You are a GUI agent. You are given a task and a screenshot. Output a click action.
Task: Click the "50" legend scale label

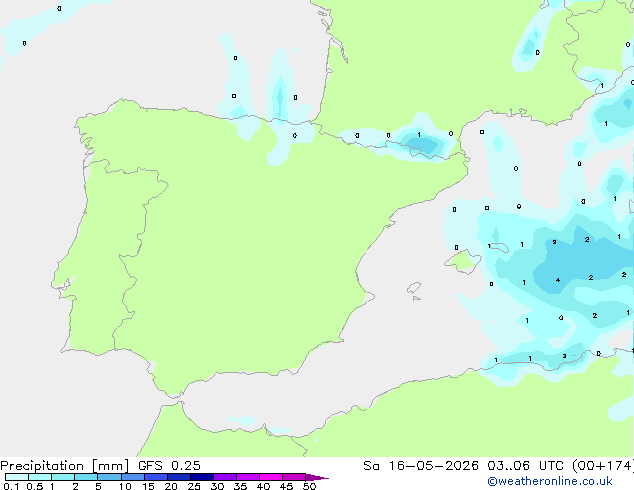click(x=309, y=486)
